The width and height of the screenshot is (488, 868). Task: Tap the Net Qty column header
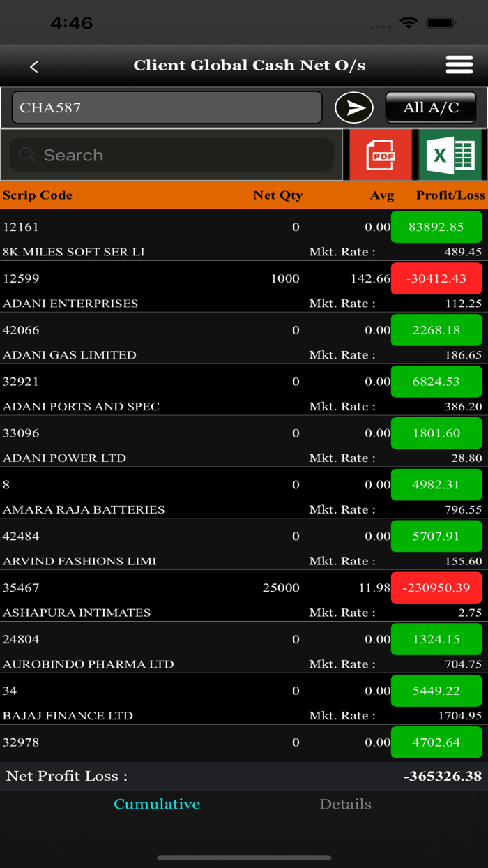(278, 195)
